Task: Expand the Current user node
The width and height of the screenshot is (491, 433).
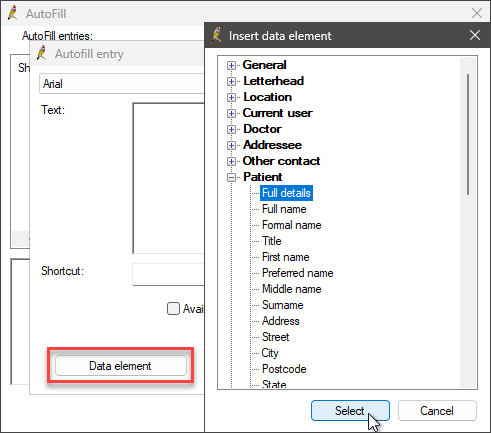Action: [231, 113]
